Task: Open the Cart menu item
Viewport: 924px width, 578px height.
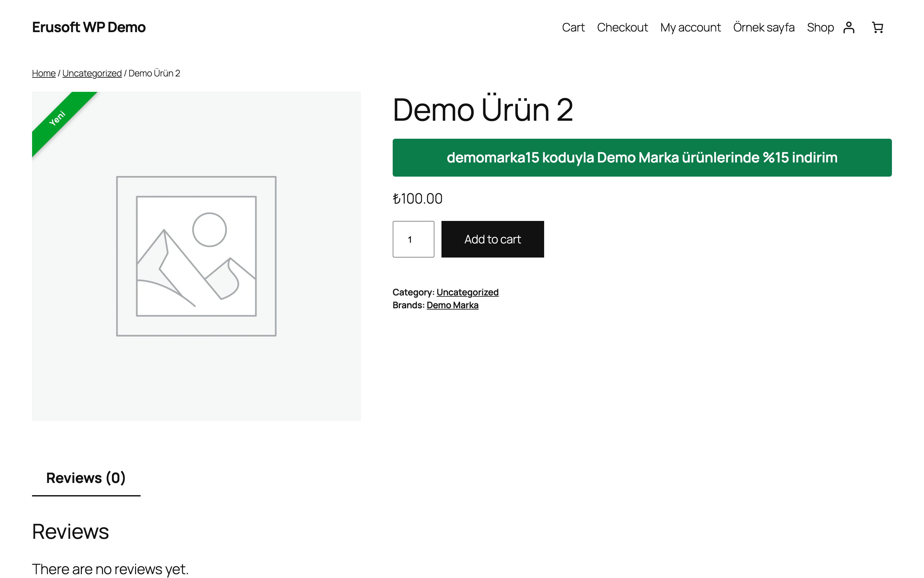Action: (x=573, y=28)
